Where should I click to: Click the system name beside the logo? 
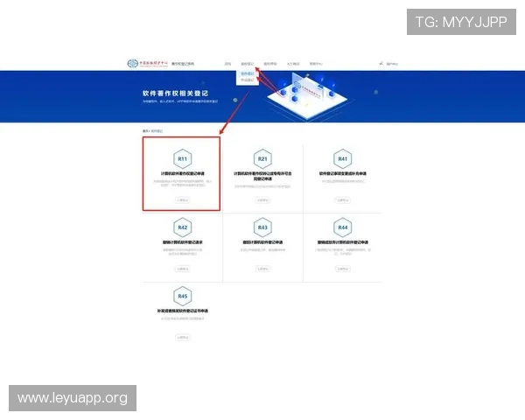click(x=183, y=64)
